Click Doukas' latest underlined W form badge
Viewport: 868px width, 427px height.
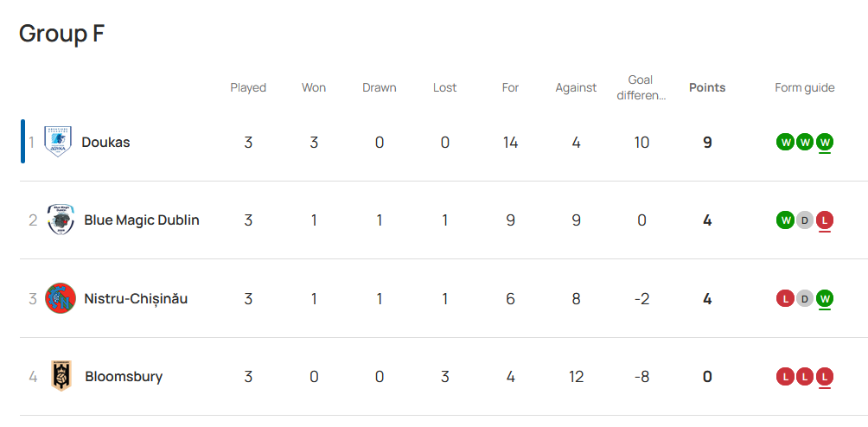pyautogui.click(x=825, y=142)
